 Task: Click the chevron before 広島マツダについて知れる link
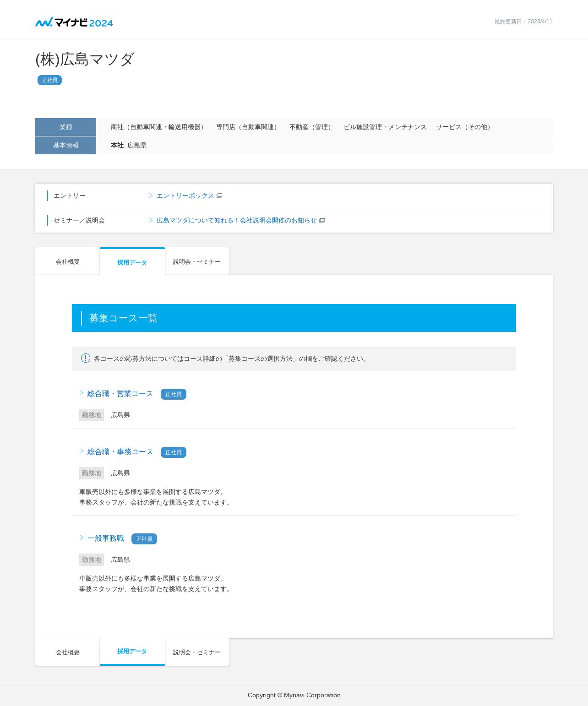pos(151,220)
